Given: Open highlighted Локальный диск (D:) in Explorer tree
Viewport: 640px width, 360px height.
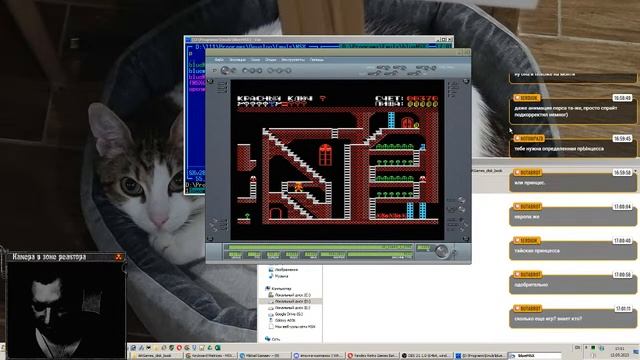Looking at the screenshot, I should coord(292,301).
